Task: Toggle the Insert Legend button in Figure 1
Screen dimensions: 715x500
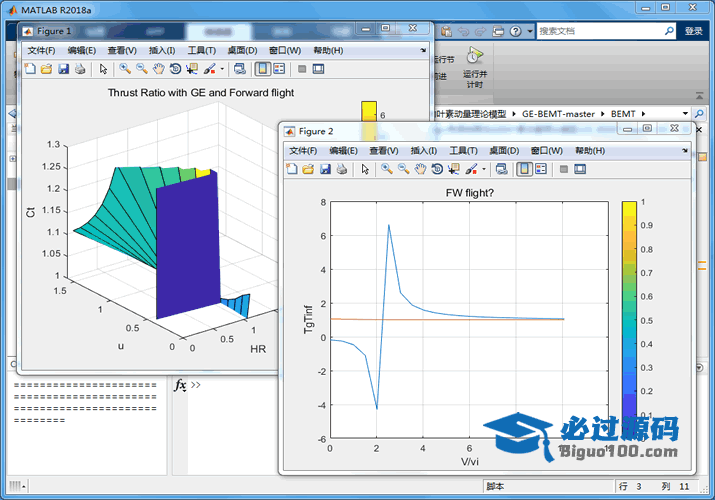Action: (279, 69)
